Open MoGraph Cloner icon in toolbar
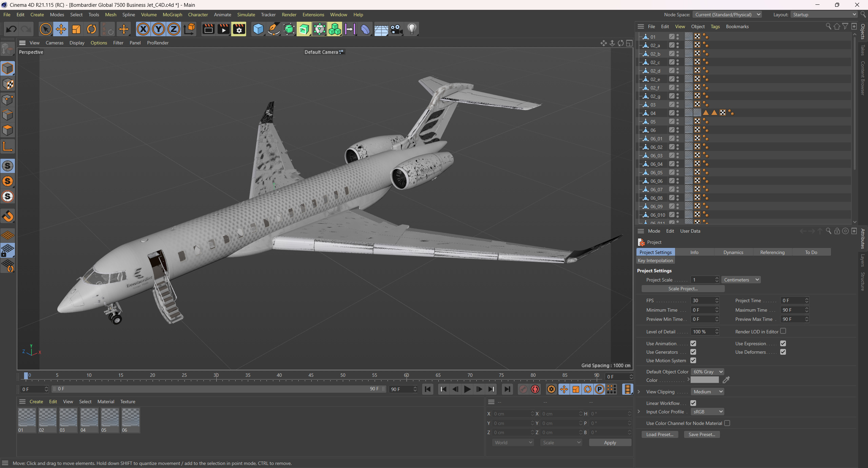This screenshot has height=468, width=868. [x=335, y=29]
